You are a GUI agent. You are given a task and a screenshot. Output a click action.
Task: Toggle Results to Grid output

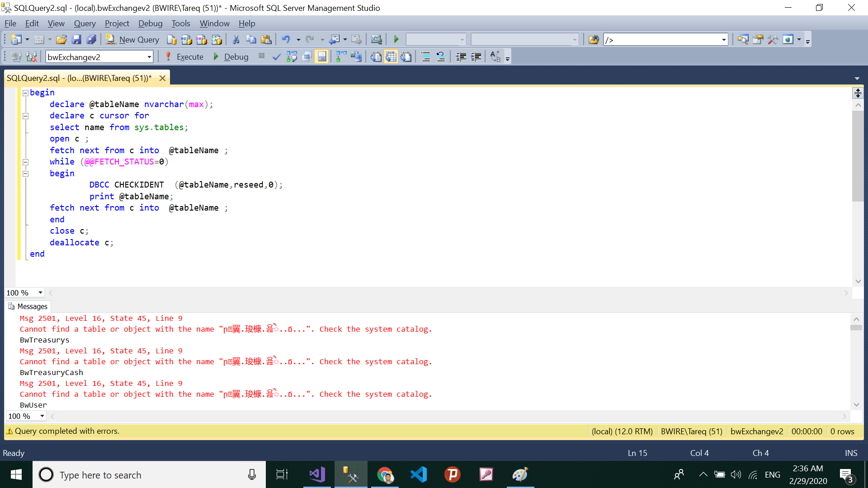click(x=392, y=56)
